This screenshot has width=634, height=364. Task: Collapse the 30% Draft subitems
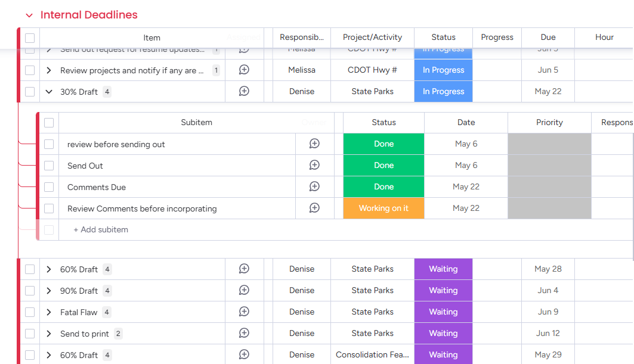click(49, 92)
